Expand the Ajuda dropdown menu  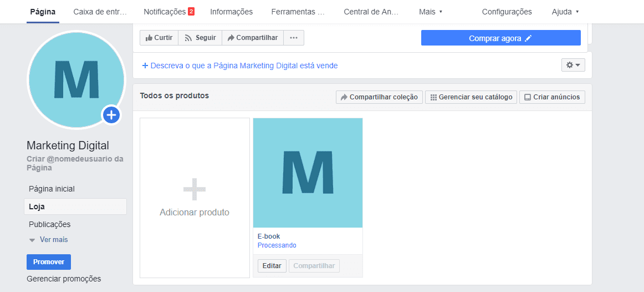point(565,12)
